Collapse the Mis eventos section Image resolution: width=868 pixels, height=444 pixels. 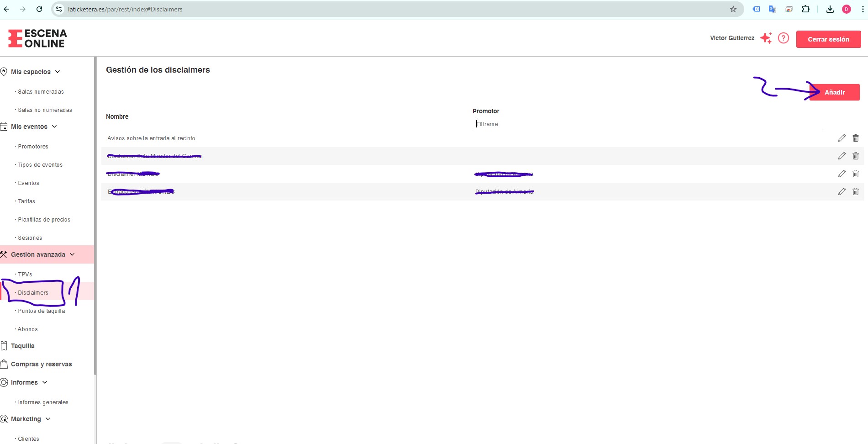tap(54, 127)
